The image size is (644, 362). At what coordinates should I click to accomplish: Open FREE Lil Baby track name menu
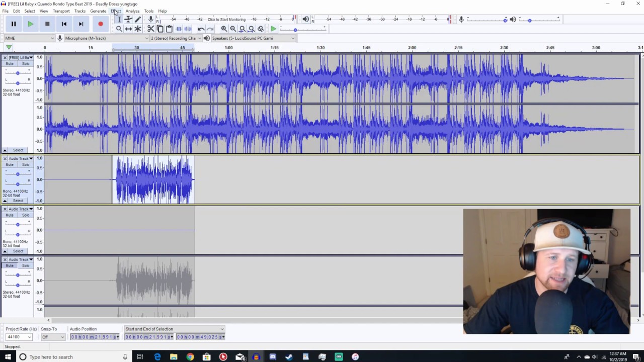[x=21, y=58]
